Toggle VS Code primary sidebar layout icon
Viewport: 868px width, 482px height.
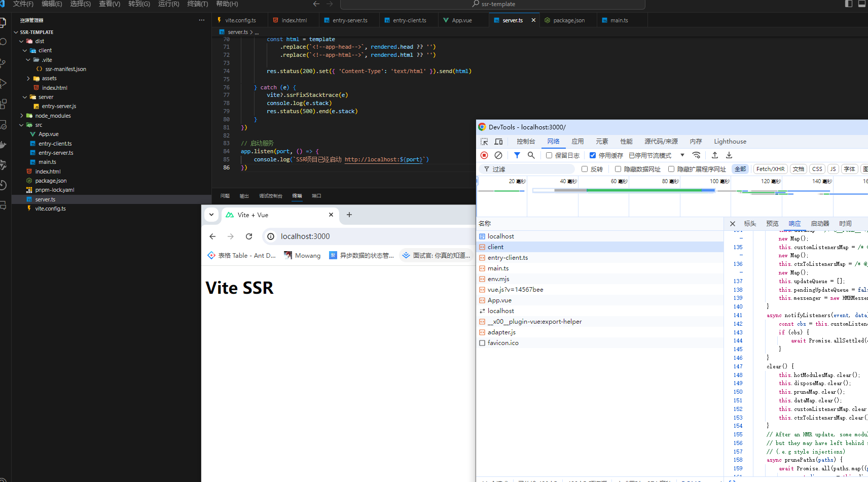click(x=849, y=4)
